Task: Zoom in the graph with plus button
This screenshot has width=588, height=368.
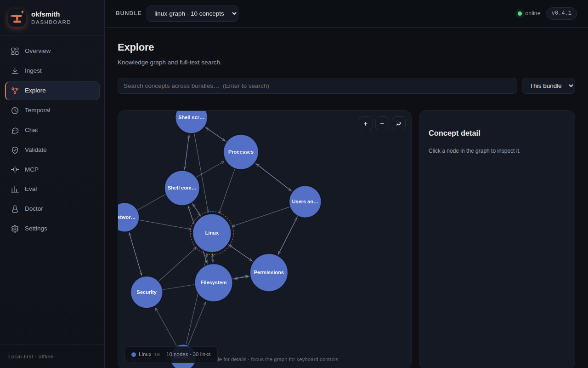Action: coord(366,123)
